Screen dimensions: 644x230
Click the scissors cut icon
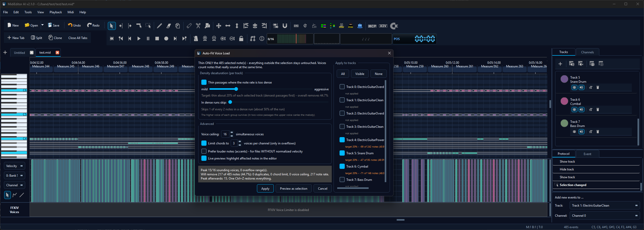pos(198,25)
